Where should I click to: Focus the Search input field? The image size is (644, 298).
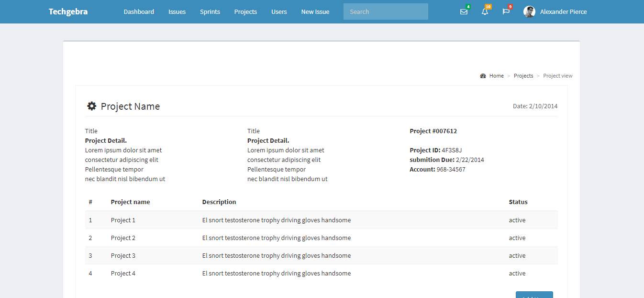point(386,12)
